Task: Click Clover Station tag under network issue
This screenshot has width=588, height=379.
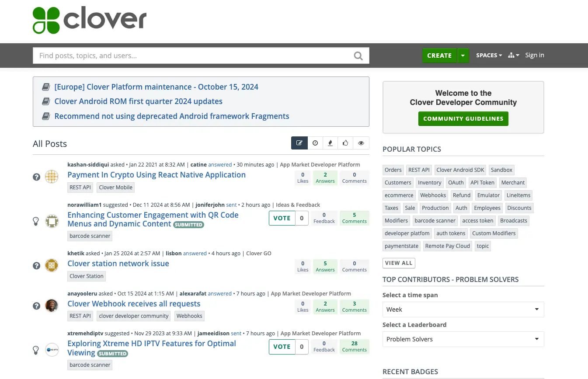Action: tap(87, 276)
